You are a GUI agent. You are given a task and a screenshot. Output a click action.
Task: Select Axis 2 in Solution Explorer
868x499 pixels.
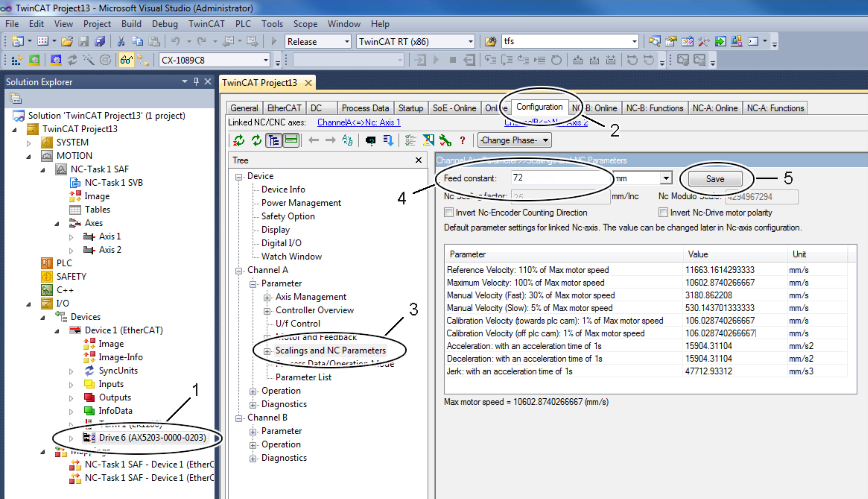[110, 250]
